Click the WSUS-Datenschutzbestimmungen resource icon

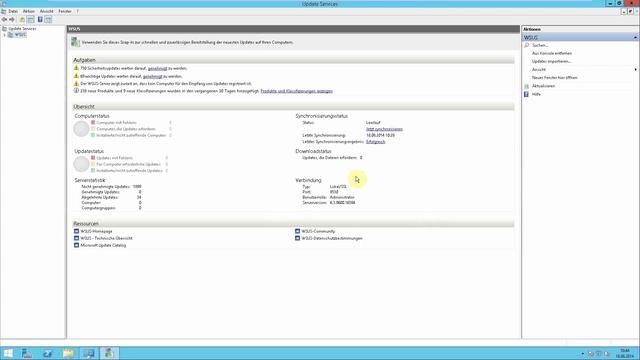pyautogui.click(x=298, y=238)
